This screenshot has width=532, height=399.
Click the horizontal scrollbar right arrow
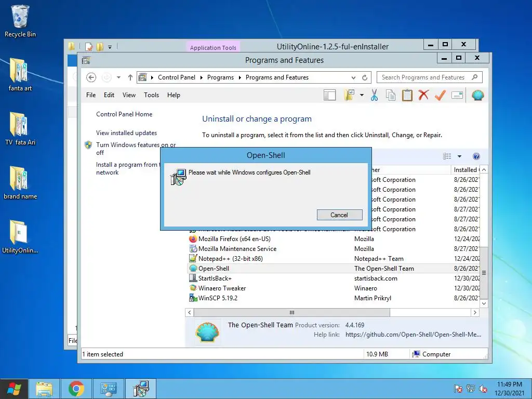[475, 312]
